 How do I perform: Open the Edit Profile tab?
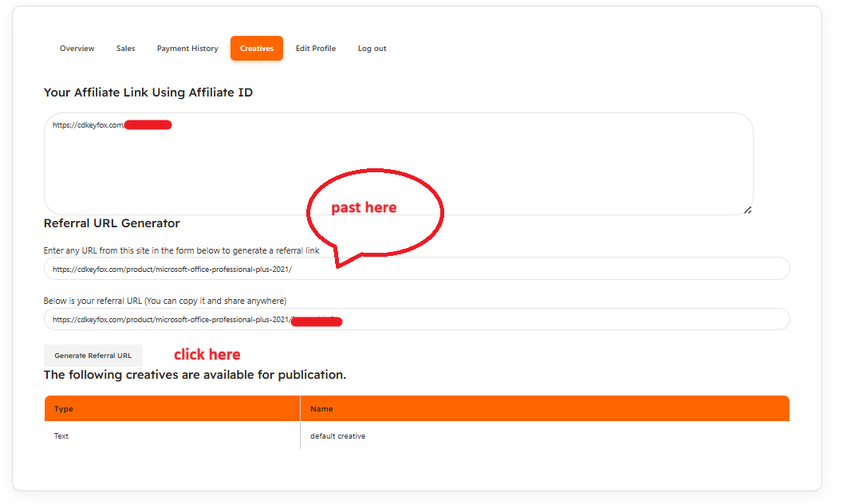pyautogui.click(x=316, y=49)
